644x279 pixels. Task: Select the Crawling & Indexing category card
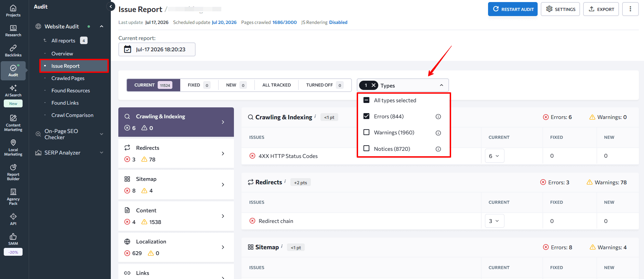(x=176, y=122)
